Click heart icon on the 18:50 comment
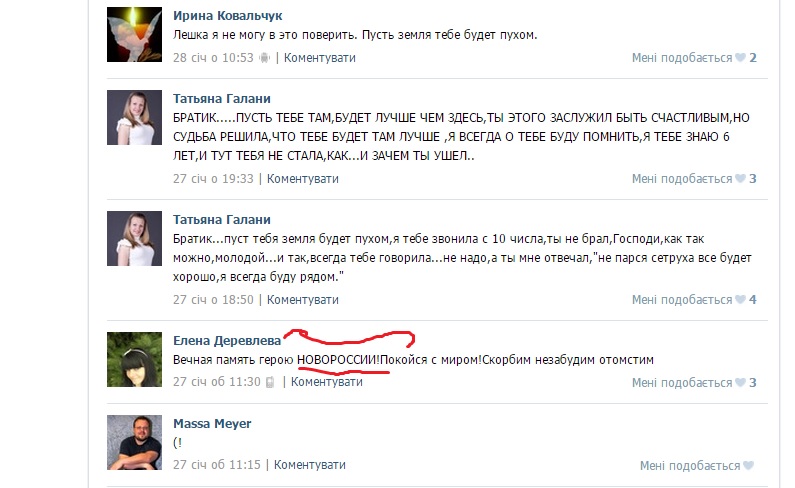Screen dimensions: 795x488 [740, 300]
